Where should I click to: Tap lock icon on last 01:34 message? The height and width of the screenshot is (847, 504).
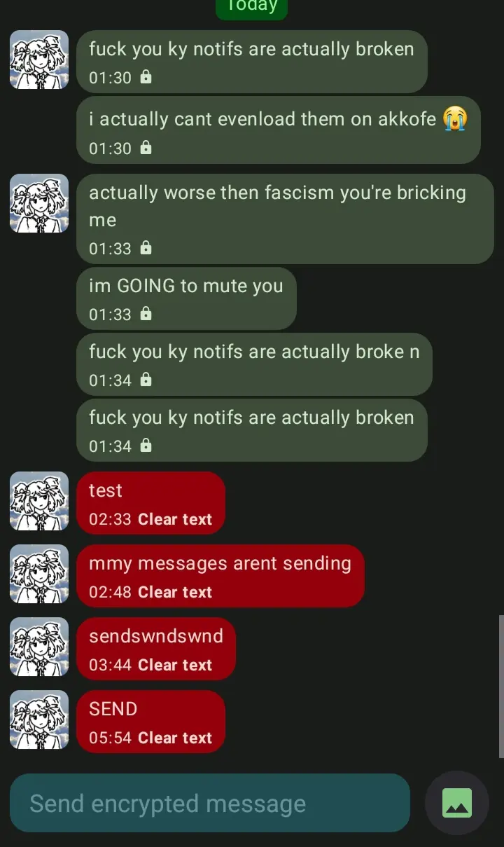(146, 446)
